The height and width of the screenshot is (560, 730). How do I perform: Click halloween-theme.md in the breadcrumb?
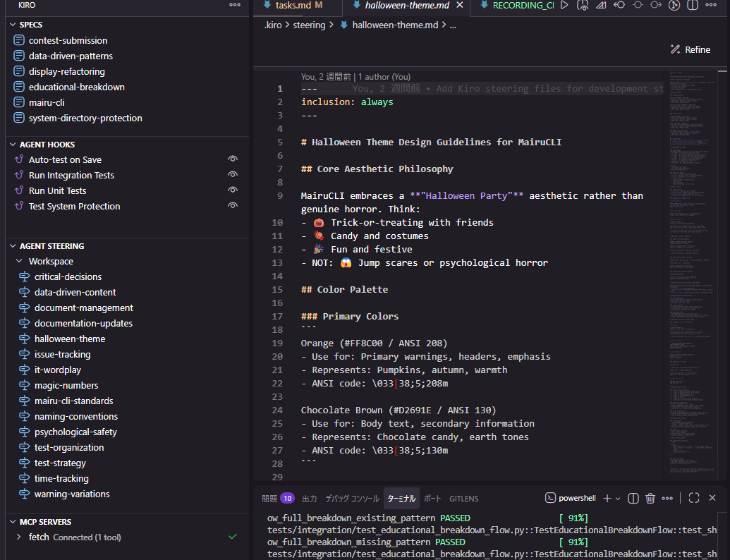pos(395,25)
